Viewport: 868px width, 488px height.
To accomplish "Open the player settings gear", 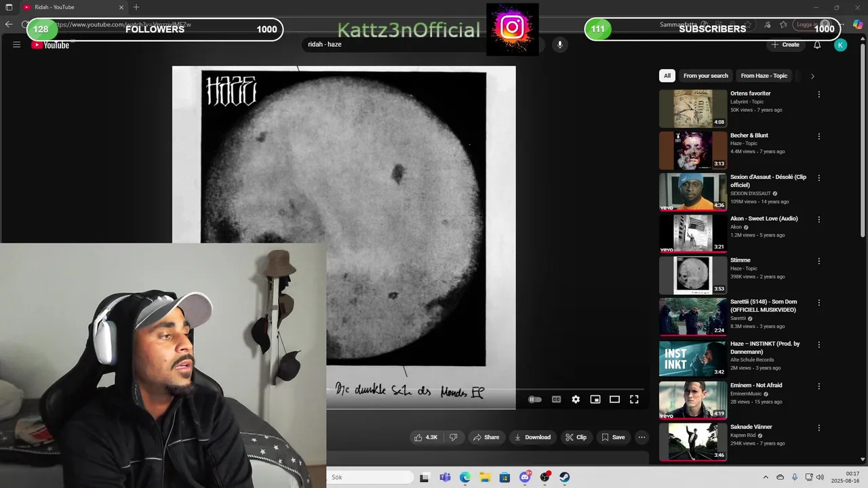I will 576,399.
